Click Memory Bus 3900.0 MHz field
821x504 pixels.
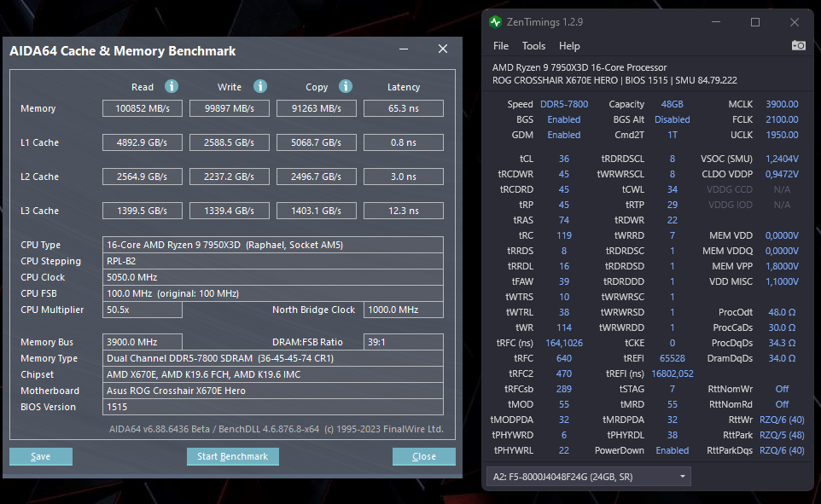tap(143, 342)
